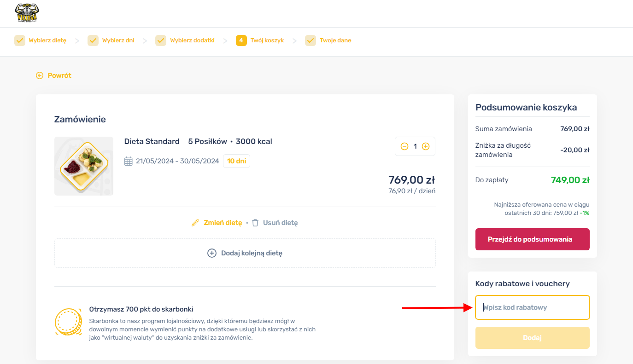Click the Dodaj discount code button
Screen dimensions: 633x364
[533, 338]
